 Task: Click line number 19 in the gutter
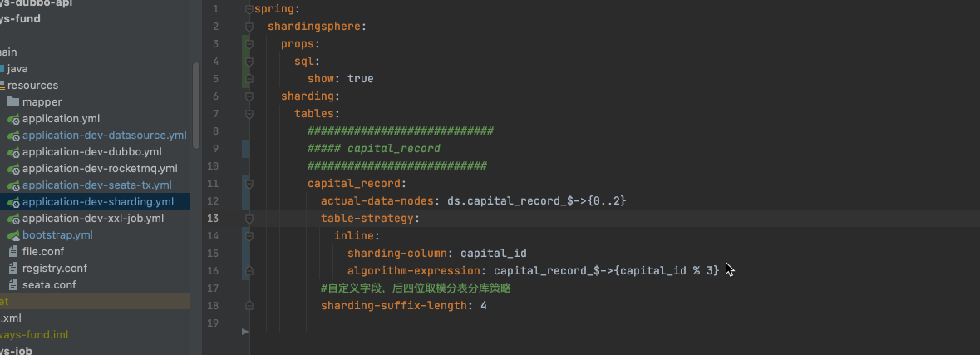coord(213,323)
